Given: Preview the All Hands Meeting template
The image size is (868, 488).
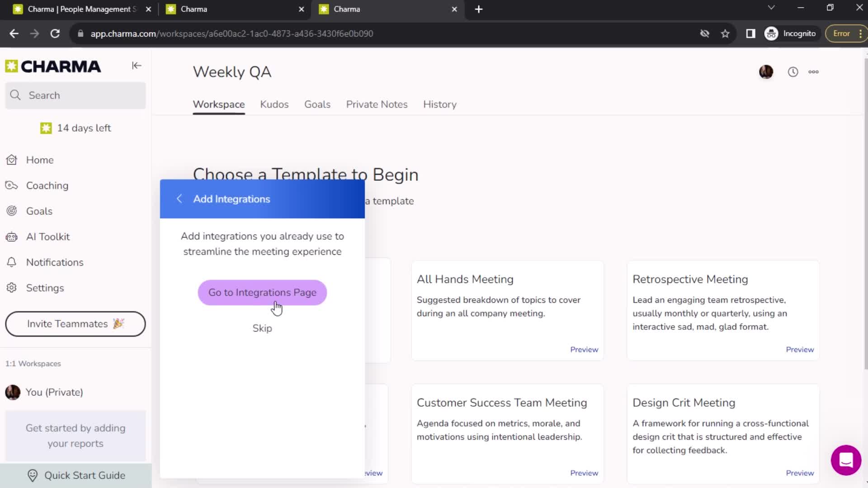Looking at the screenshot, I should pos(584,350).
